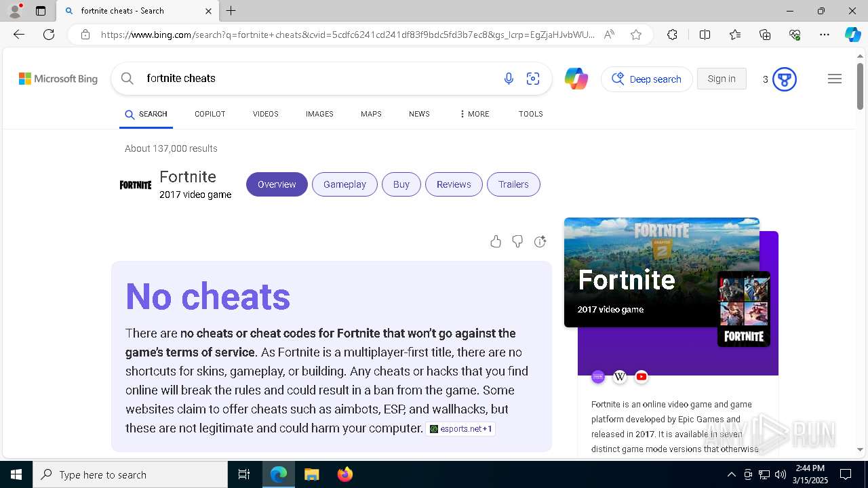Click the Microsoft Bing logo
The width and height of the screenshot is (868, 488).
tap(58, 79)
